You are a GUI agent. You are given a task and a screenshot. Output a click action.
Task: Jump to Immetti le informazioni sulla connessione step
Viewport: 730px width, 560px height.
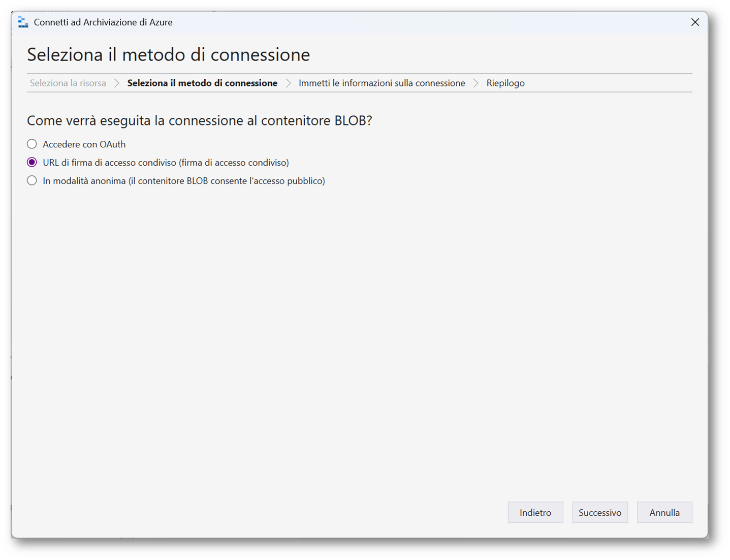(382, 83)
